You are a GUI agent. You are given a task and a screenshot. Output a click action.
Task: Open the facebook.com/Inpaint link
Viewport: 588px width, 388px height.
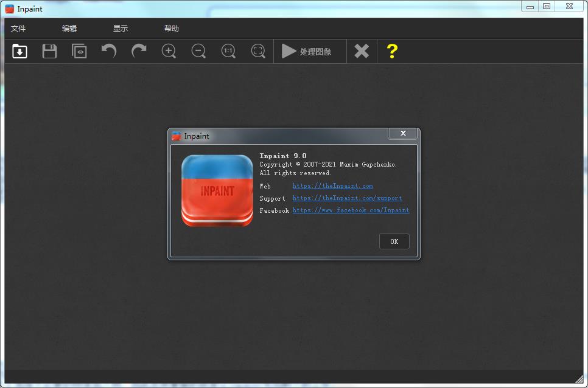(x=351, y=210)
